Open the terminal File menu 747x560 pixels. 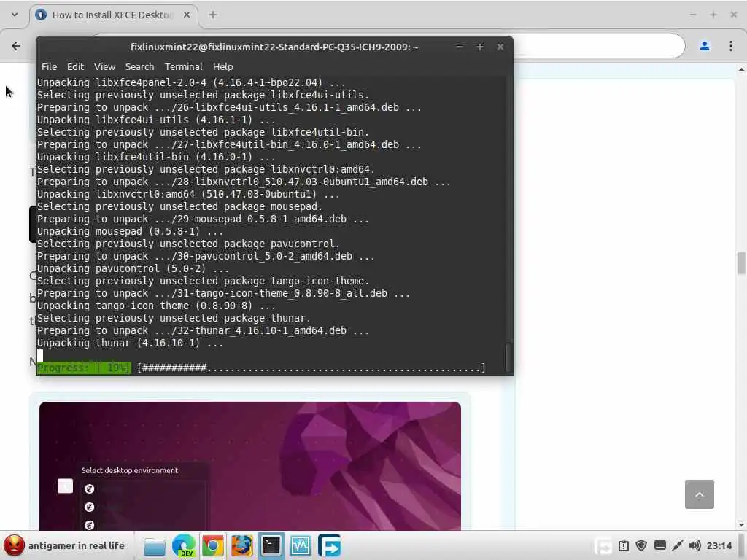coord(49,66)
